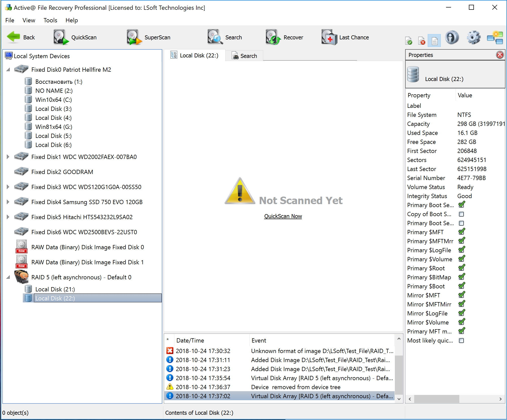
Task: Click RAW Data Disk Image Fixed Disk 1 icon
Action: 22,262
